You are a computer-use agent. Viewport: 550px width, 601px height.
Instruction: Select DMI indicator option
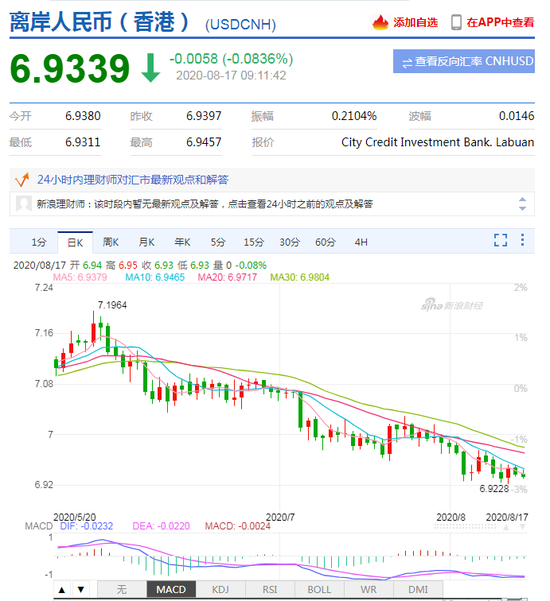point(418,590)
